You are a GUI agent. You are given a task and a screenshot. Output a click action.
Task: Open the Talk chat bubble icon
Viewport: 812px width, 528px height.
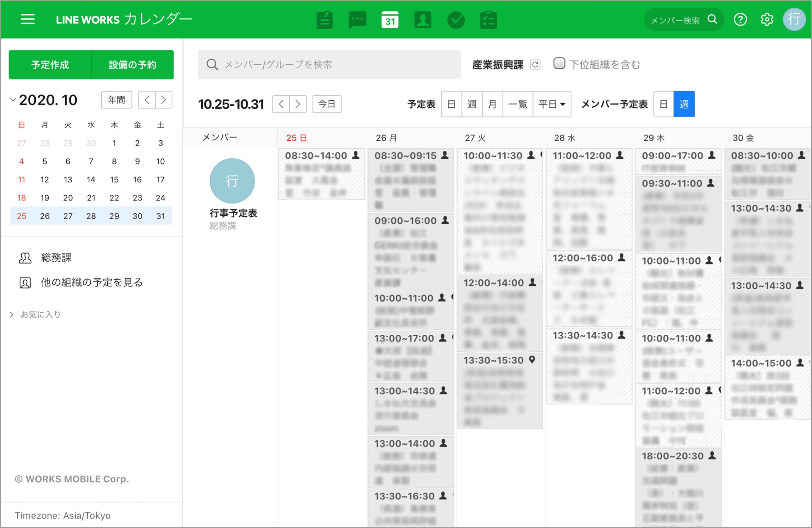tap(357, 20)
